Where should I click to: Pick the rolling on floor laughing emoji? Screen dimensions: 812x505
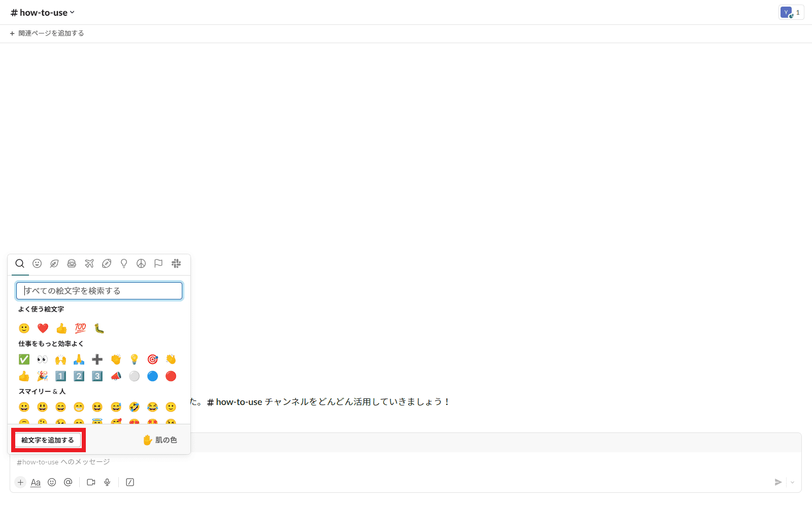click(134, 407)
